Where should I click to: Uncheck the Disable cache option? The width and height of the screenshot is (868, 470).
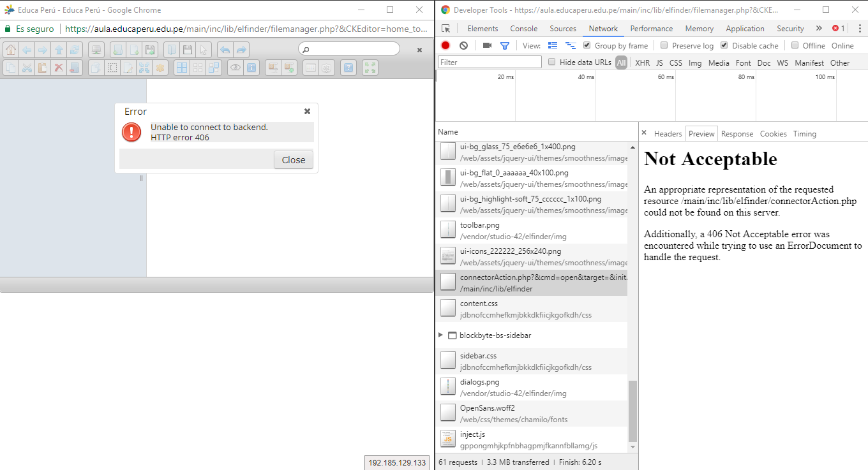724,45
